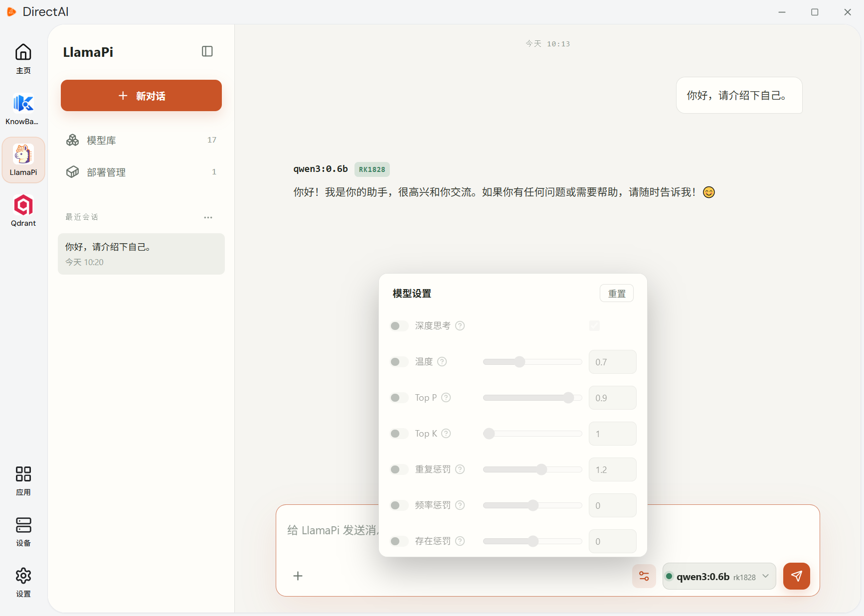Open 部署管理 menu item

pyautogui.click(x=141, y=172)
